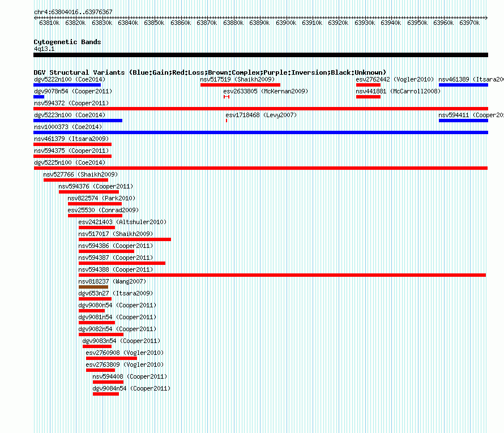The width and height of the screenshot is (504, 433).
Task: Click the long red nsv594388 bar
Action: pyautogui.click(x=282, y=275)
